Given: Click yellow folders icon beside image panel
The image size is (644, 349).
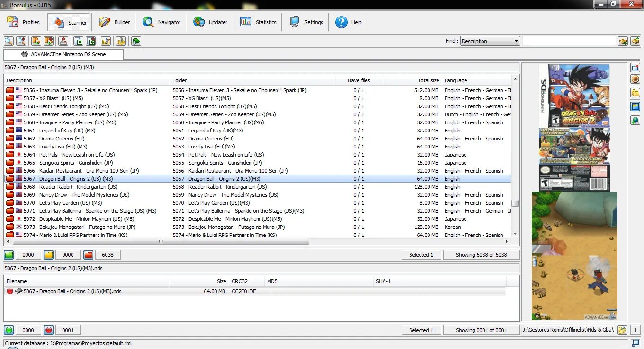Looking at the screenshot, I should [x=635, y=93].
